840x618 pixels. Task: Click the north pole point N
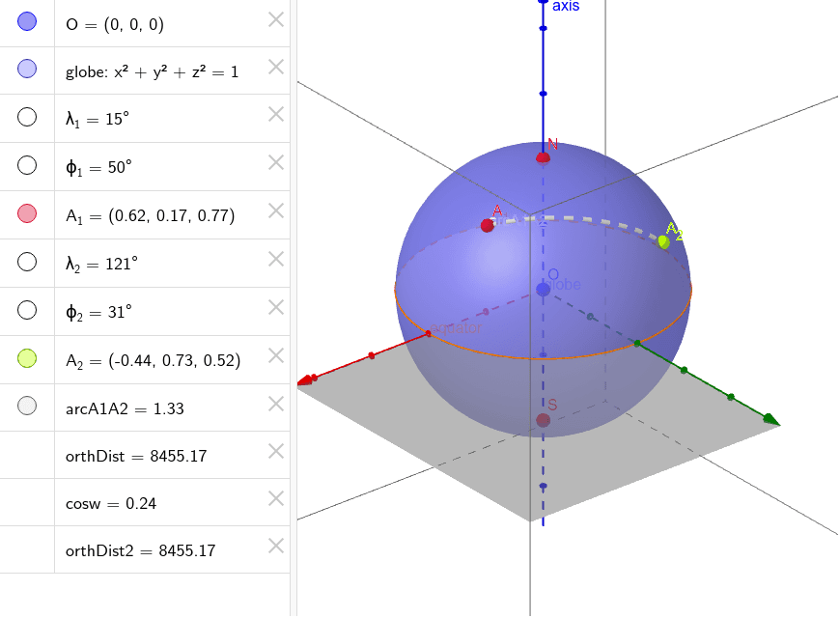(544, 157)
